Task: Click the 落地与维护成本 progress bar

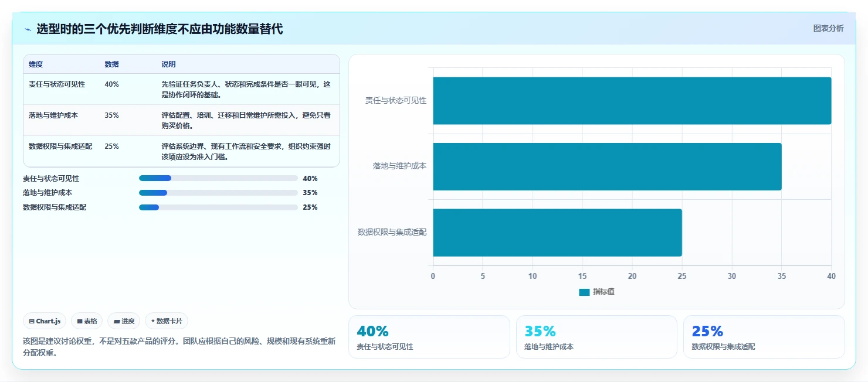Action: 218,193
